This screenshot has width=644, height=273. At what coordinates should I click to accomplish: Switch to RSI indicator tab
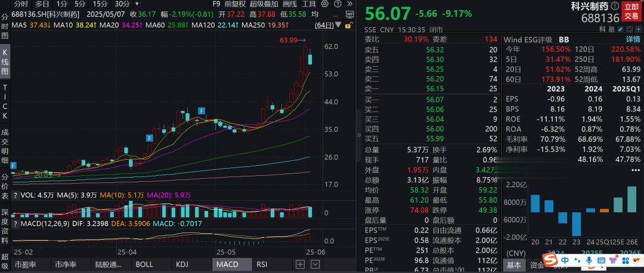click(x=271, y=265)
